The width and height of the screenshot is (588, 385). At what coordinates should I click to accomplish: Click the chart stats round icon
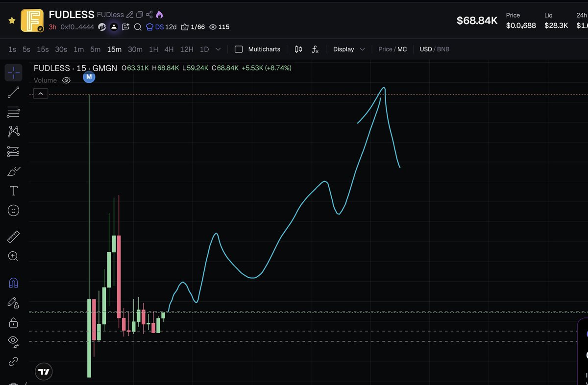pos(102,27)
